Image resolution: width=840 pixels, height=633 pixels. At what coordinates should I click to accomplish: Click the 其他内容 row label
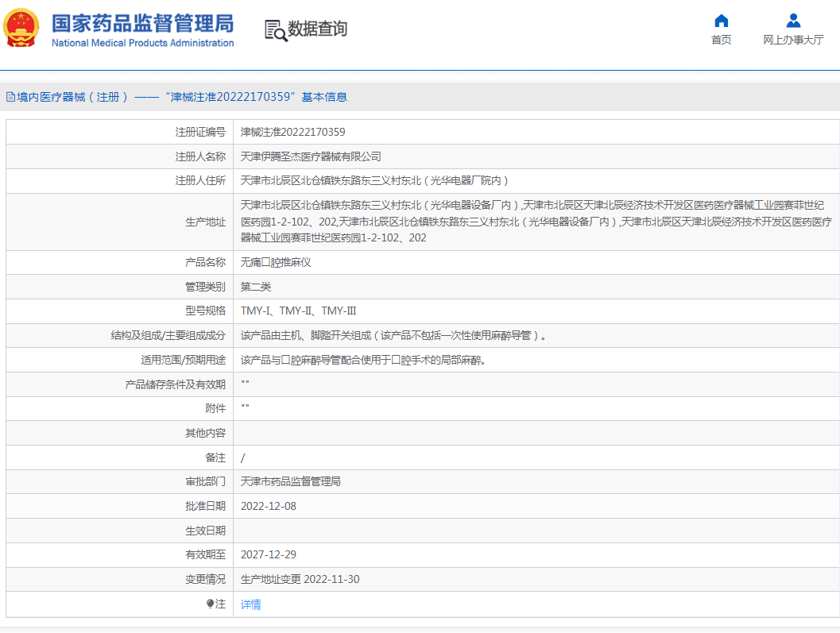tap(206, 433)
